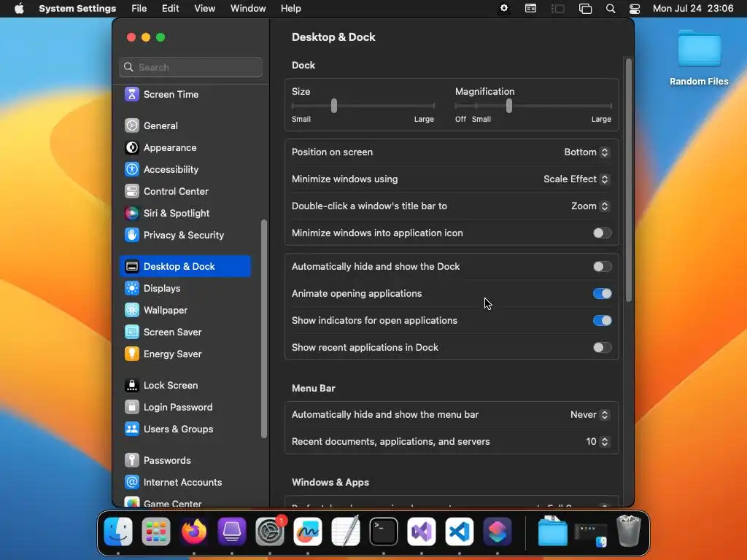Open Firefox from the Dock
Viewport: 747px width, 560px height.
pos(194,532)
